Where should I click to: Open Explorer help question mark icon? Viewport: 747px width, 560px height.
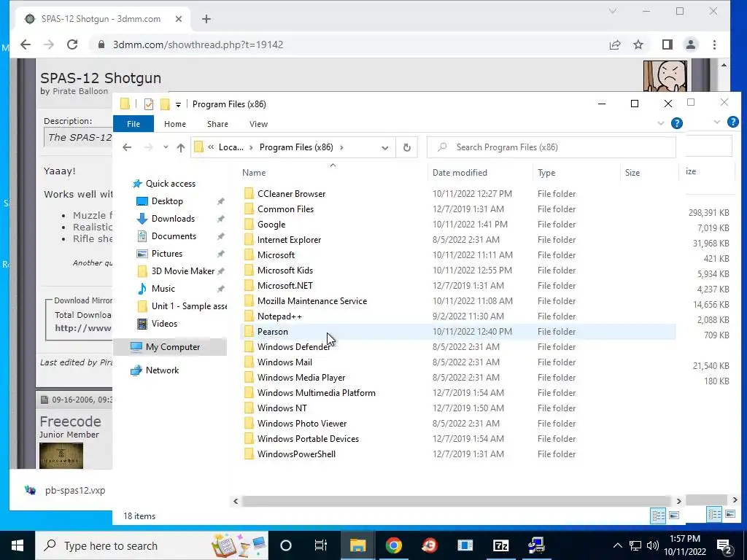(676, 123)
